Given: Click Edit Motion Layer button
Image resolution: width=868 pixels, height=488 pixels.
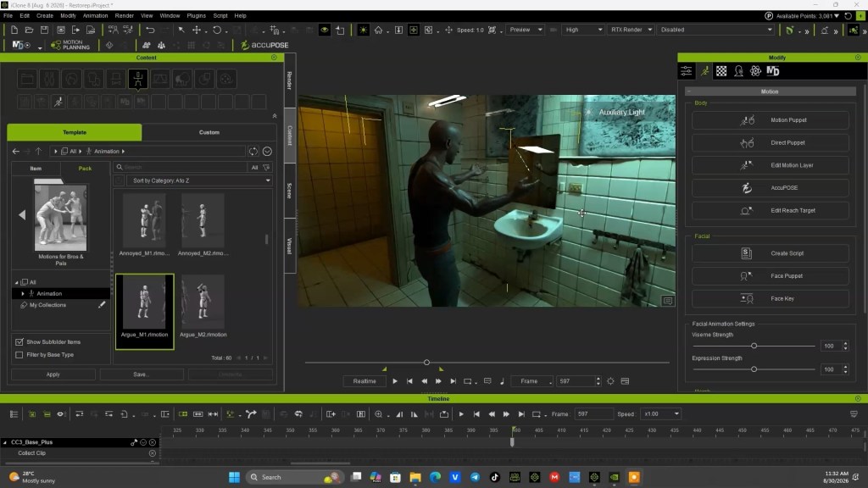Looking at the screenshot, I should coord(770,165).
